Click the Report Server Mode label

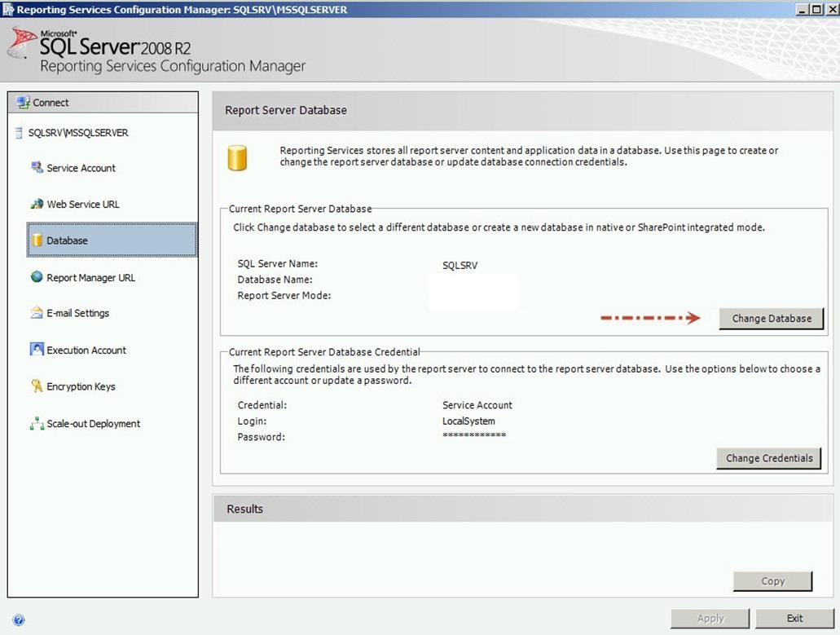tap(284, 296)
